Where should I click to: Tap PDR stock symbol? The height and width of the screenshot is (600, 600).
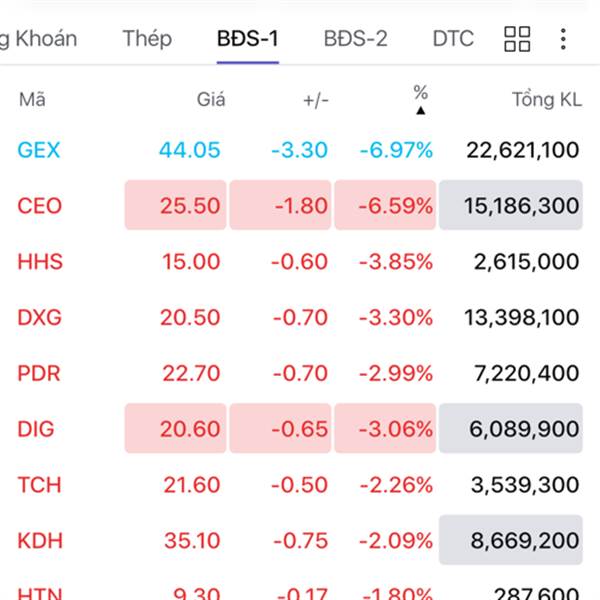coord(39,374)
